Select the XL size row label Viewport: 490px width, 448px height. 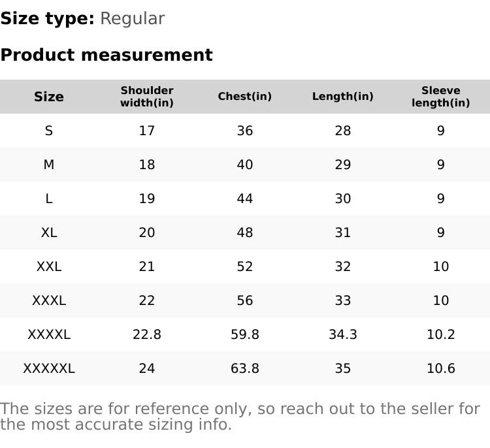point(49,232)
